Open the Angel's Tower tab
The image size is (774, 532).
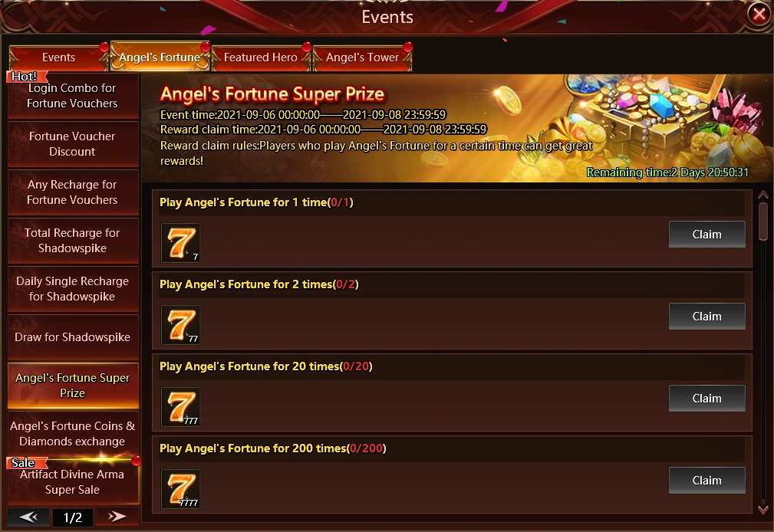[362, 57]
